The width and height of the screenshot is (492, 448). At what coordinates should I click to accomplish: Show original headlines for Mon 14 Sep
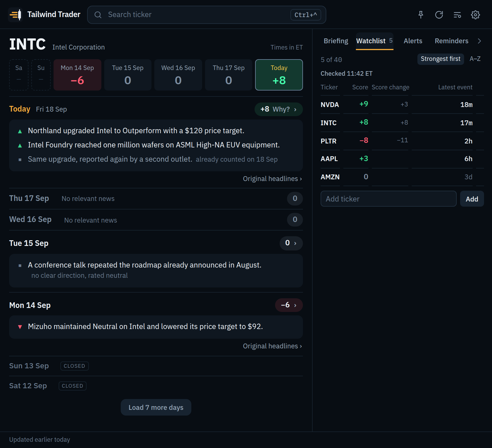point(272,346)
